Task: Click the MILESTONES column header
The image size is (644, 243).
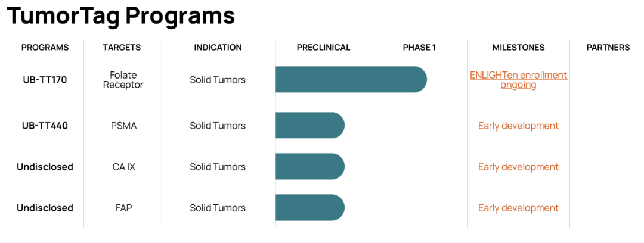Action: (519, 48)
